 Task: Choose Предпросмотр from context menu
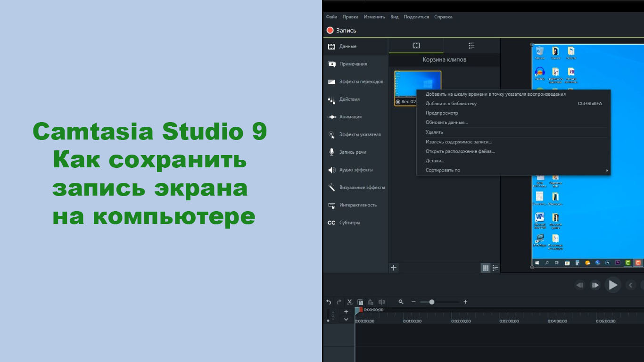pos(513,113)
